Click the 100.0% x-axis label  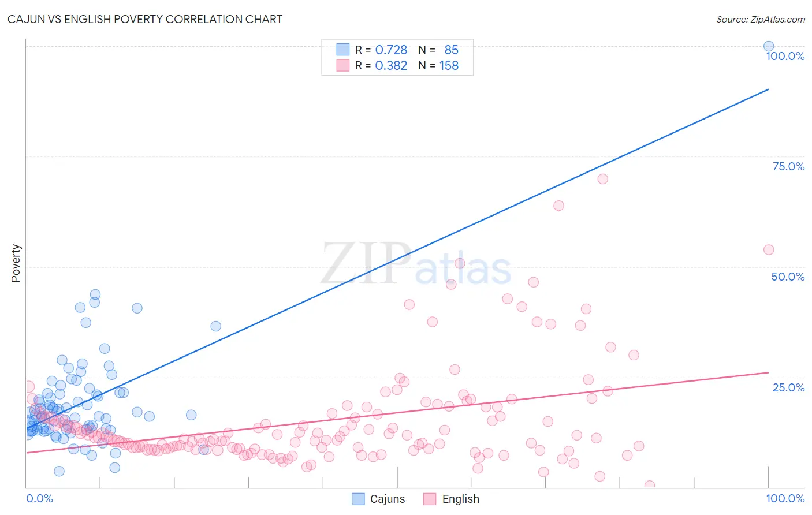[785, 498]
